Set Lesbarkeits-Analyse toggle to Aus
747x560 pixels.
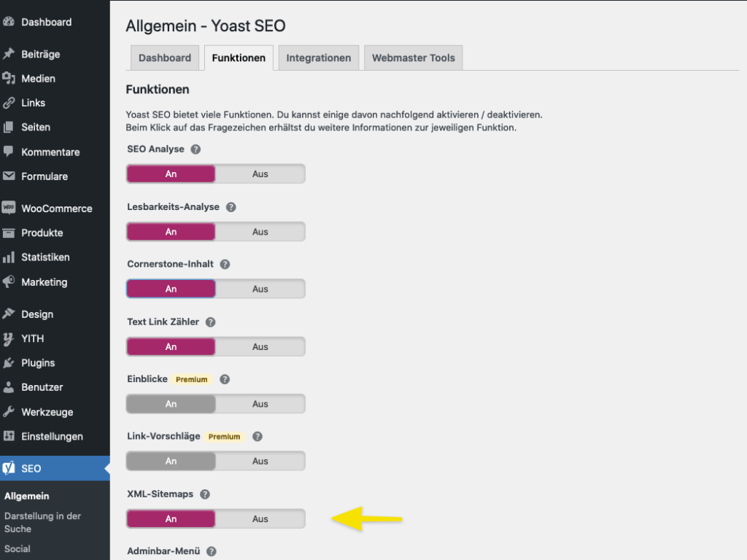[260, 231]
